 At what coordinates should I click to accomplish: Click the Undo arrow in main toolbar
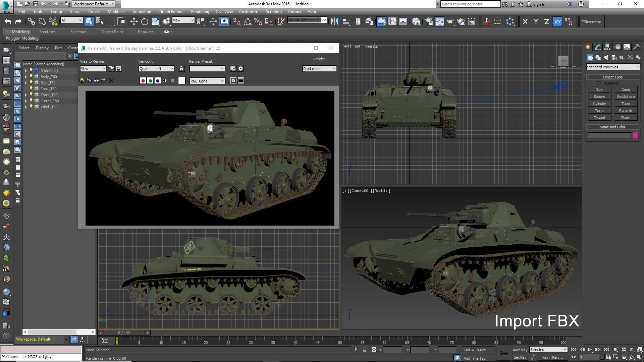click(x=8, y=22)
